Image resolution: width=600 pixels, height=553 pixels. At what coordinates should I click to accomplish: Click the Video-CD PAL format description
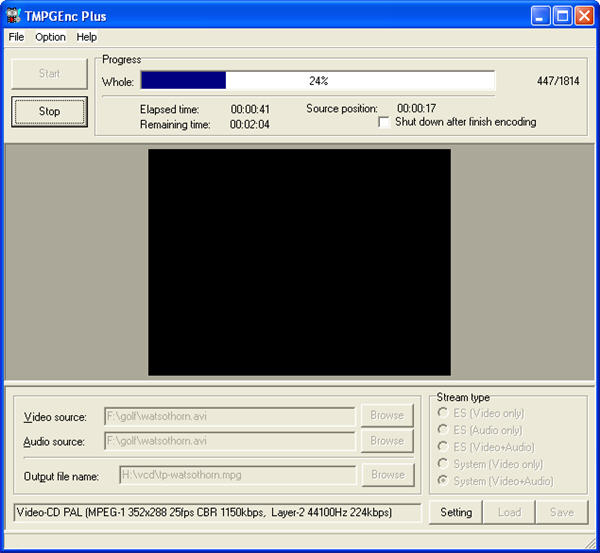(217, 512)
